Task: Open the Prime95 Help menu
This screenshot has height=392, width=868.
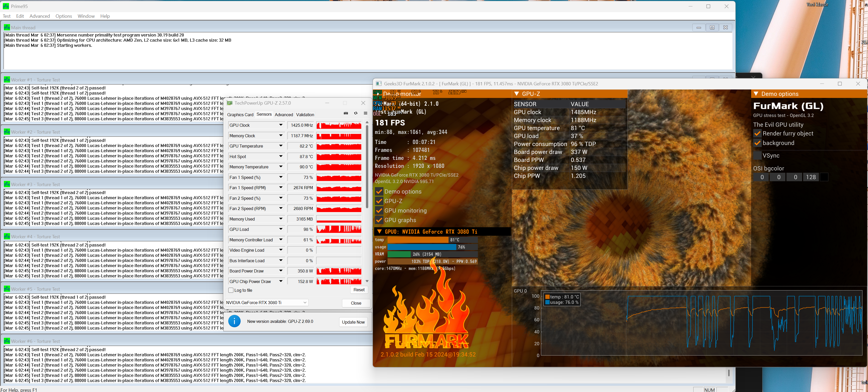Action: tap(105, 16)
